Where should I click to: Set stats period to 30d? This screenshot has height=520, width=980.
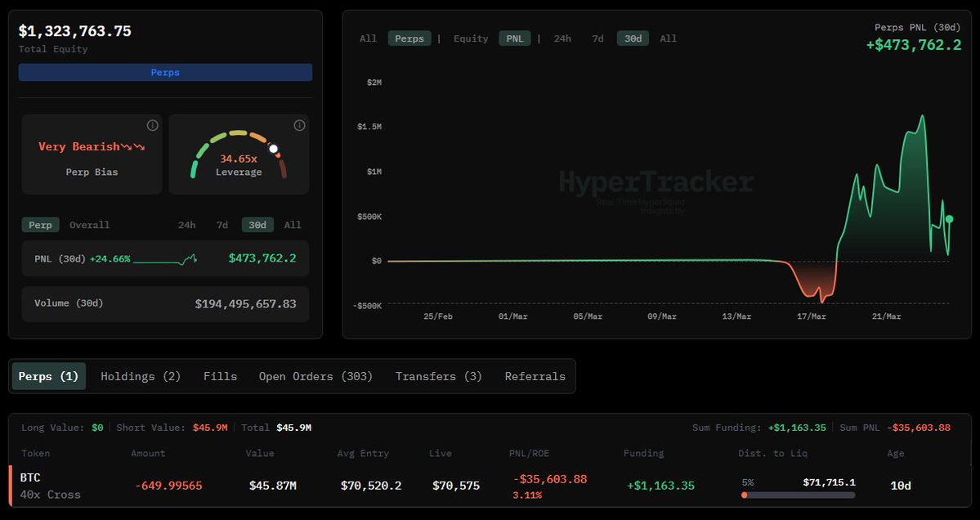point(257,225)
